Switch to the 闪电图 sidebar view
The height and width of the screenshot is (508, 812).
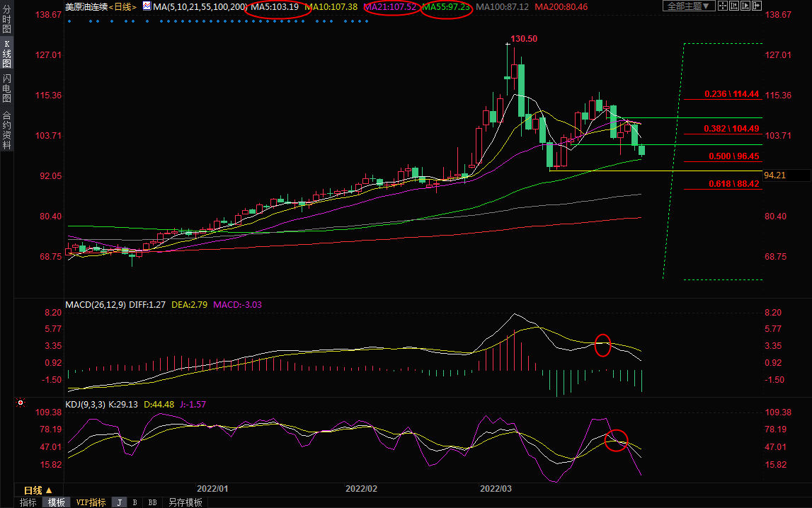(x=6, y=88)
